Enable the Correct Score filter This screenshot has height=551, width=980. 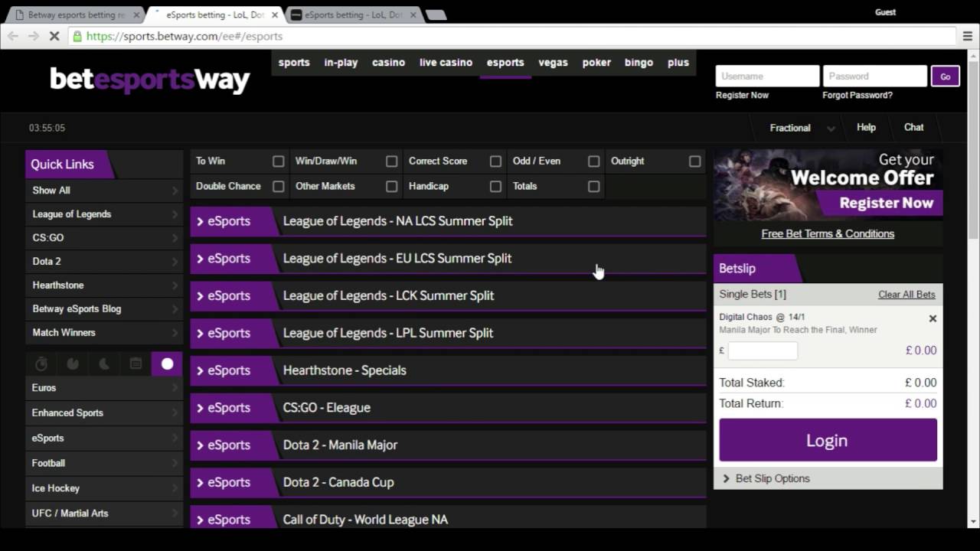[x=496, y=161]
